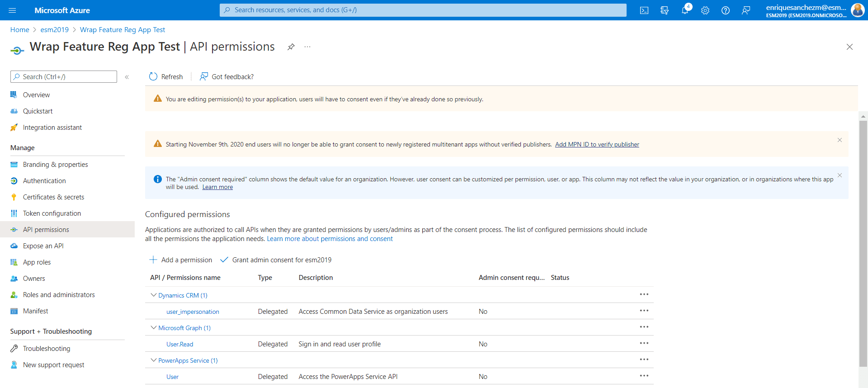Viewport: 868px width, 388px height.
Task: Open the account avatar menu
Action: [857, 10]
